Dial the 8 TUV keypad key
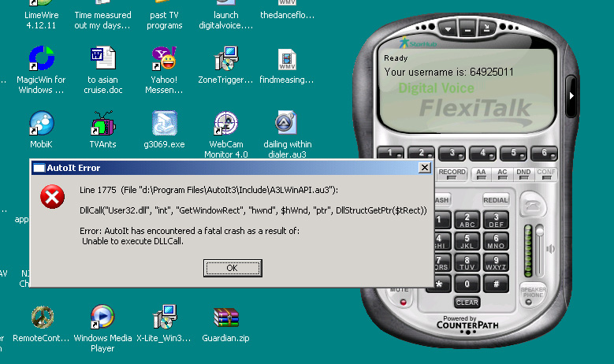The width and height of the screenshot is (614, 364). click(x=467, y=262)
